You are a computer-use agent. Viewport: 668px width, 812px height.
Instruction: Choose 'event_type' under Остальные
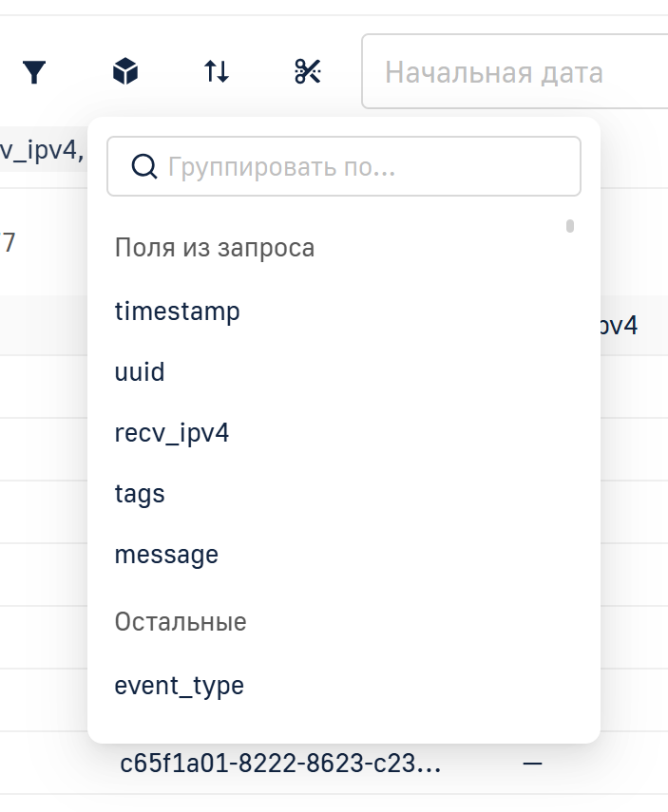[180, 685]
